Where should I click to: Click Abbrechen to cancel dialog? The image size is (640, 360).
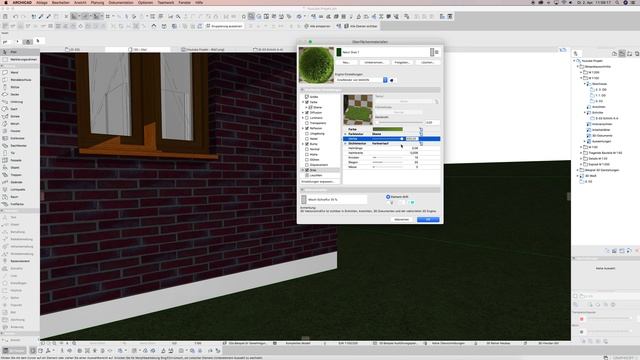(402, 220)
